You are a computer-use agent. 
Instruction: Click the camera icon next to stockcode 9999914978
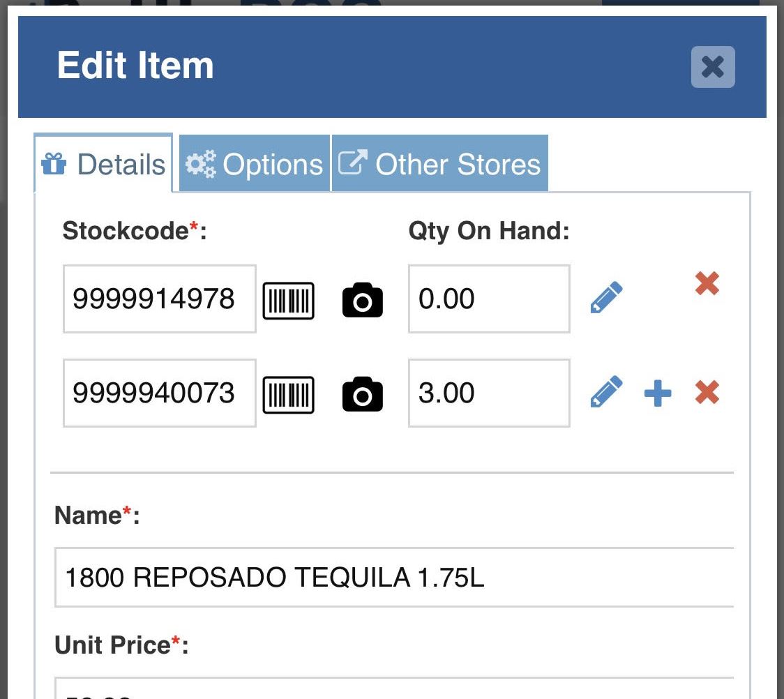(363, 299)
